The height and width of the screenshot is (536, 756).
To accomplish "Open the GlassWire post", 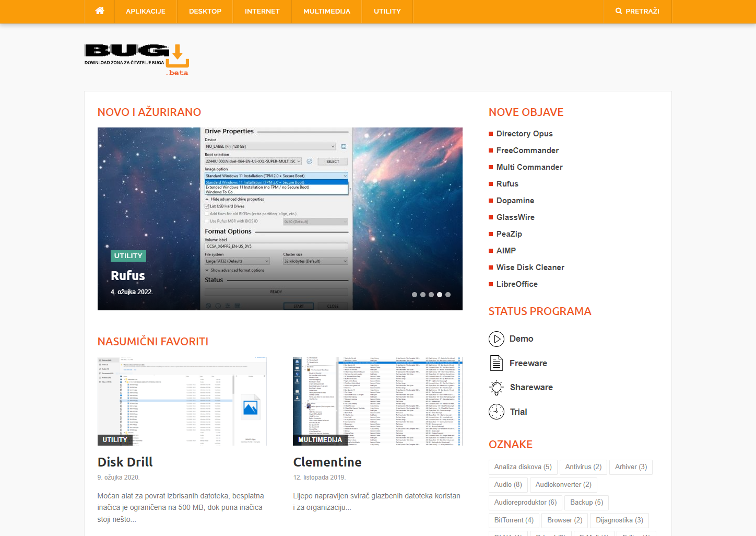I will coord(515,217).
